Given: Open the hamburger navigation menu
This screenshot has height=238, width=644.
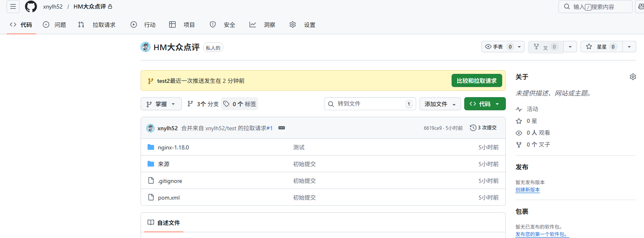Looking at the screenshot, I should point(13,7).
